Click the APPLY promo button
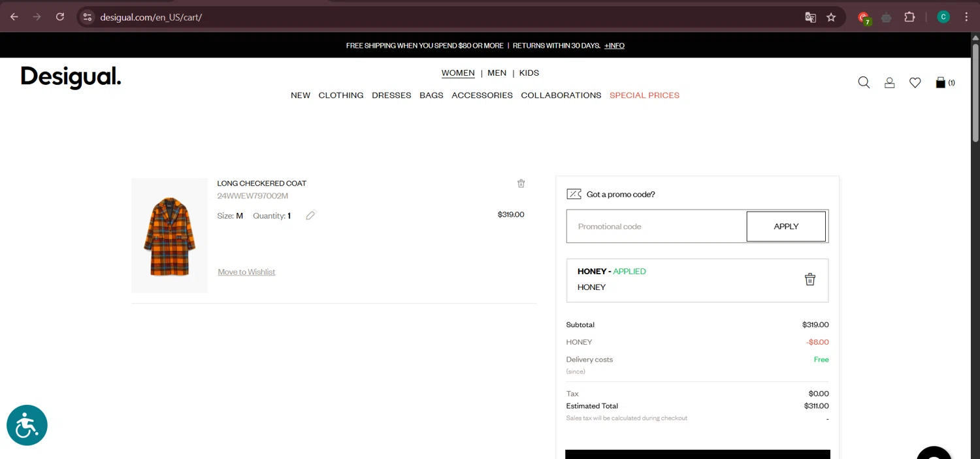Screen dimensions: 980x459 [786, 227]
